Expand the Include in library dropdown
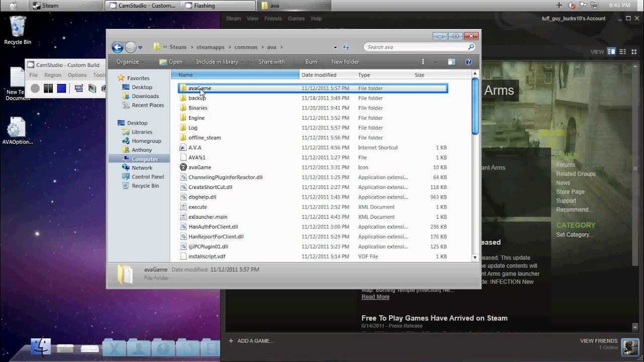 [219, 62]
